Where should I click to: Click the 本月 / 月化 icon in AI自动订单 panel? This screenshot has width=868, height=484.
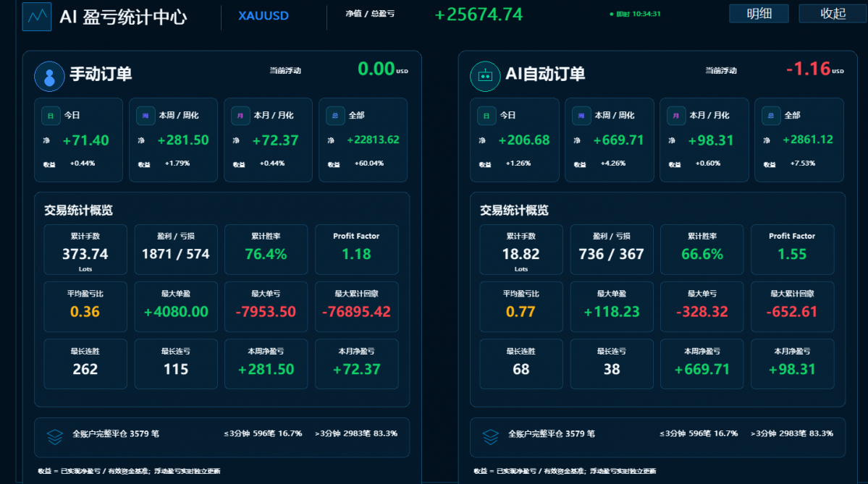(x=675, y=116)
